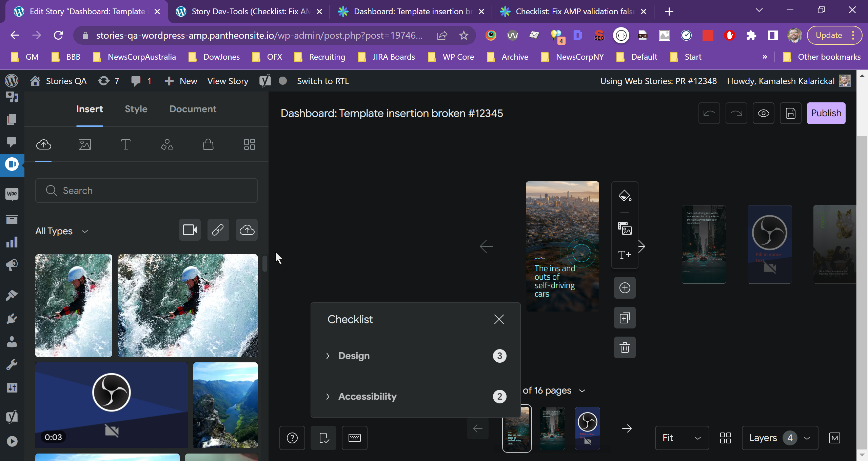The width and height of the screenshot is (868, 461).
Task: Duplicate the current page
Action: 625,318
